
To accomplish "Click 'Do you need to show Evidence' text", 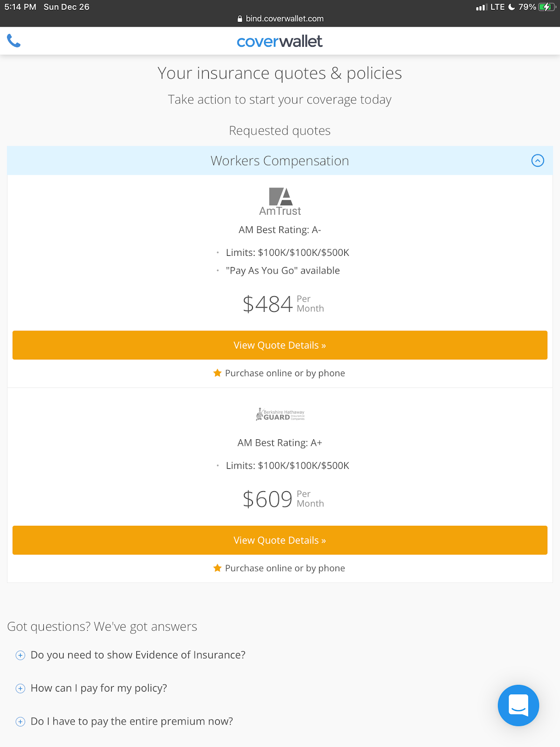I will (x=138, y=655).
